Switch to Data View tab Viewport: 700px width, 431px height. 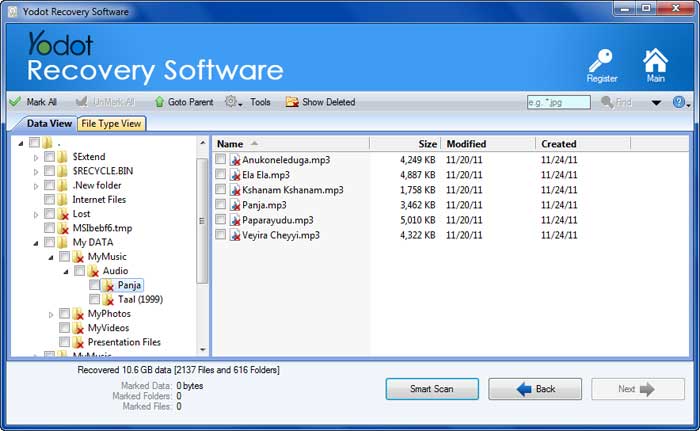click(x=49, y=123)
